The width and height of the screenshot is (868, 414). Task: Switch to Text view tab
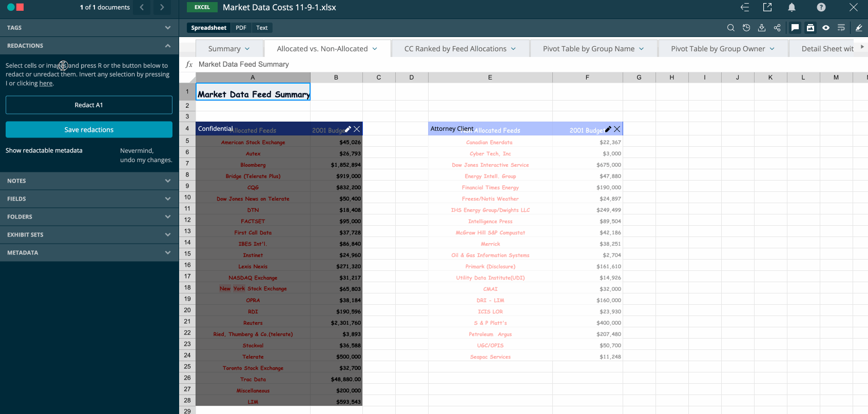pyautogui.click(x=262, y=28)
